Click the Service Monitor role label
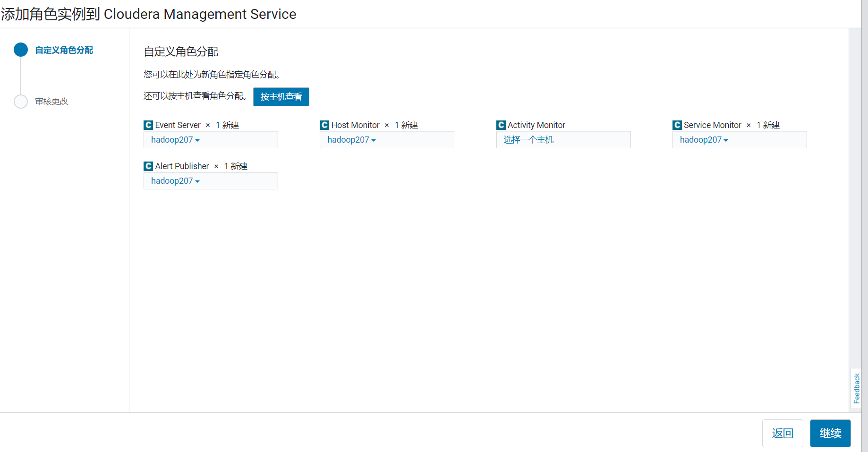 [713, 125]
